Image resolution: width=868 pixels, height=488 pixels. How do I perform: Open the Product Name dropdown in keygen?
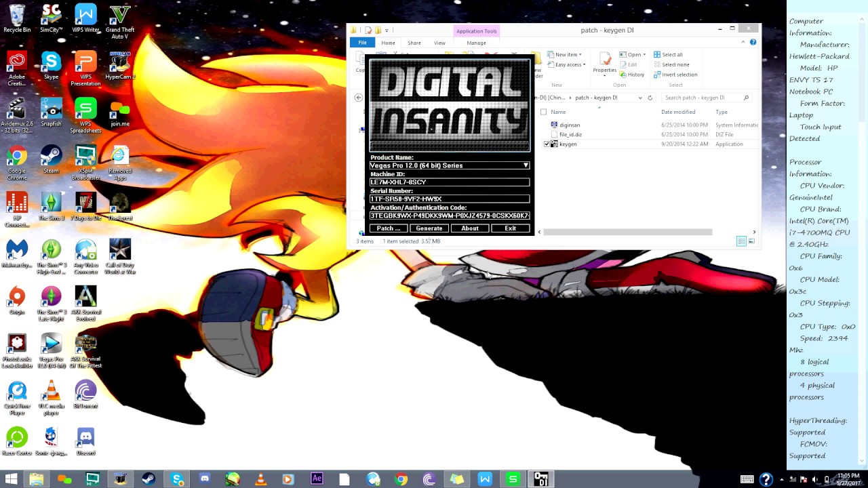(x=526, y=165)
